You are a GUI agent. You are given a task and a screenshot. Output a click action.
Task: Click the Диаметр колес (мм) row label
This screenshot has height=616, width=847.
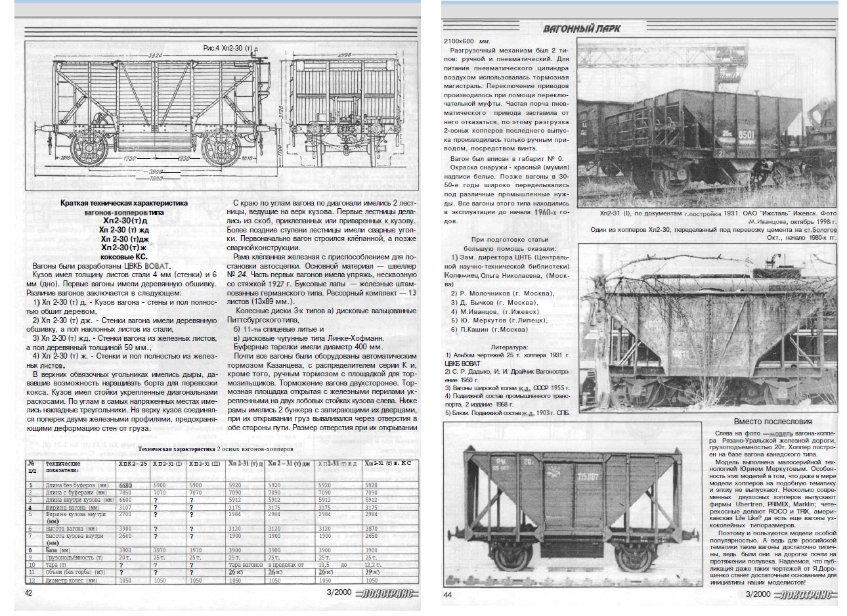coord(71,581)
